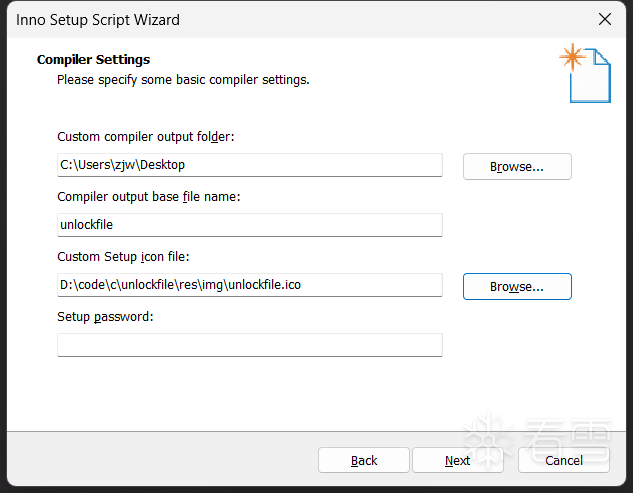This screenshot has width=633, height=493.
Task: Click the output base file name field
Action: (x=249, y=225)
